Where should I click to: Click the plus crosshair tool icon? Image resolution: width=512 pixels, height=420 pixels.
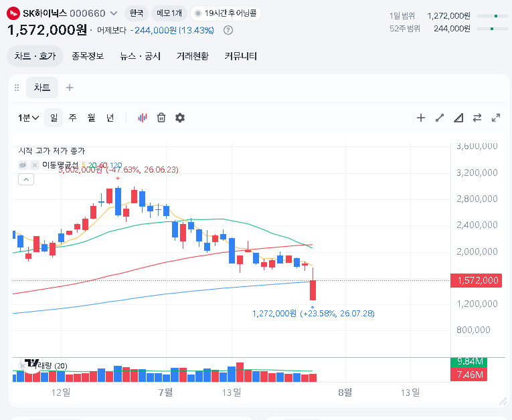[x=421, y=118]
